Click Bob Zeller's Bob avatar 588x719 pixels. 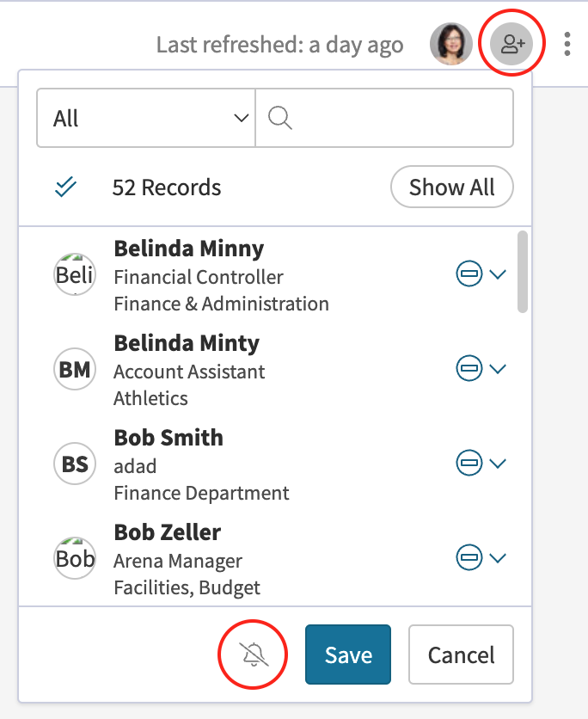pos(75,558)
